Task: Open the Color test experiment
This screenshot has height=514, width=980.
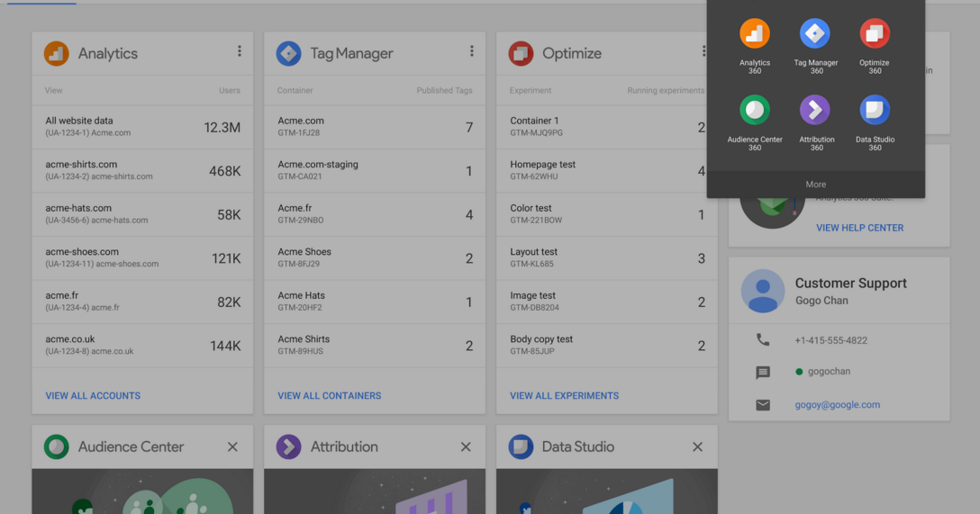Action: pos(607,214)
